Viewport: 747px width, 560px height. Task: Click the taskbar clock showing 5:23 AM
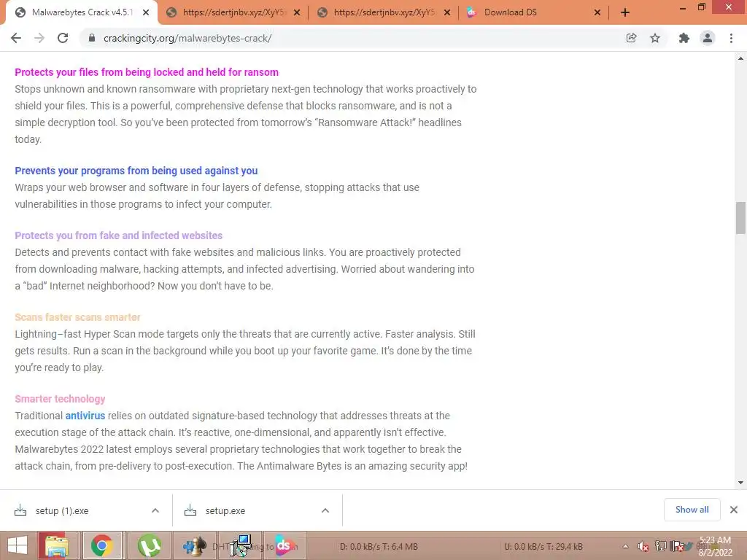[715, 546]
